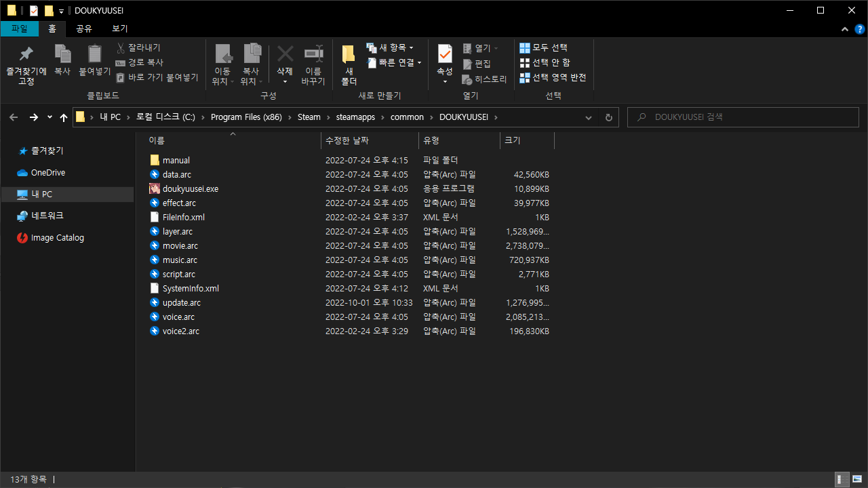
Task: Select the movie.arc file
Action: click(x=180, y=246)
